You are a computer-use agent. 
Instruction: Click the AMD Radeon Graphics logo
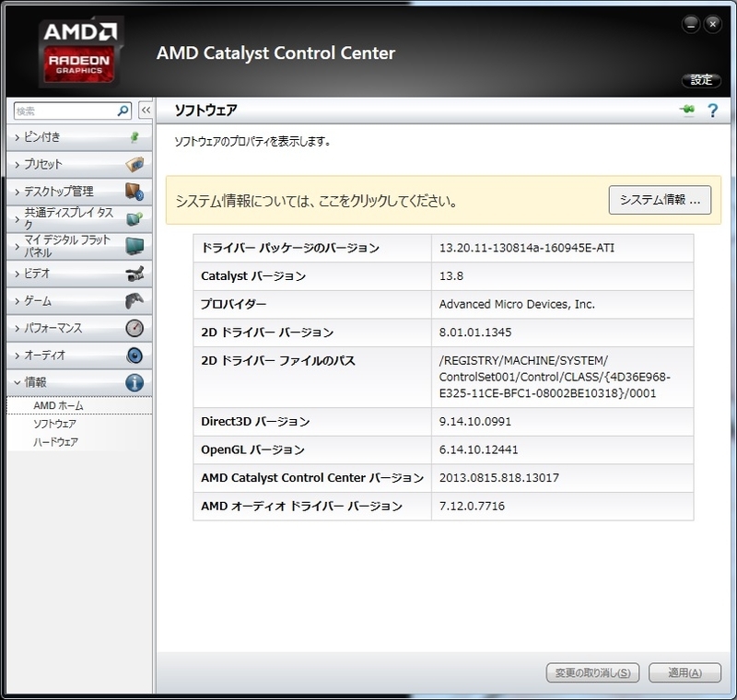pyautogui.click(x=81, y=52)
